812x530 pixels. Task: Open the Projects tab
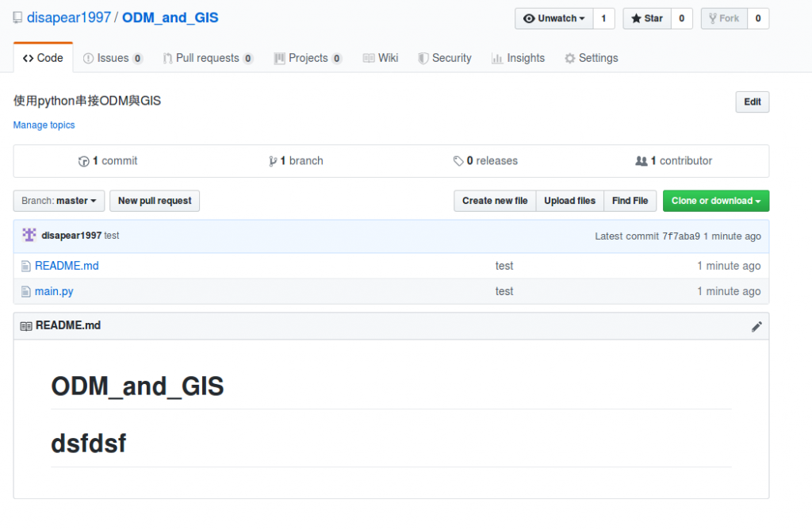pos(308,58)
